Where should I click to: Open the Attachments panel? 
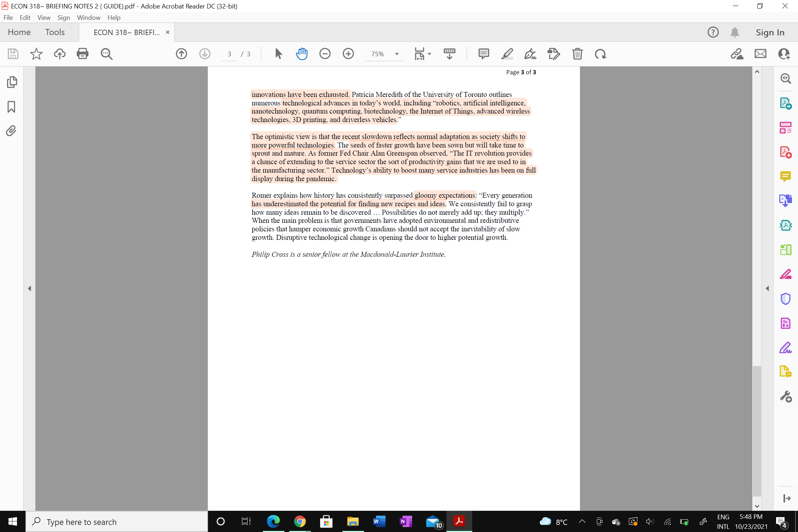pos(11,131)
